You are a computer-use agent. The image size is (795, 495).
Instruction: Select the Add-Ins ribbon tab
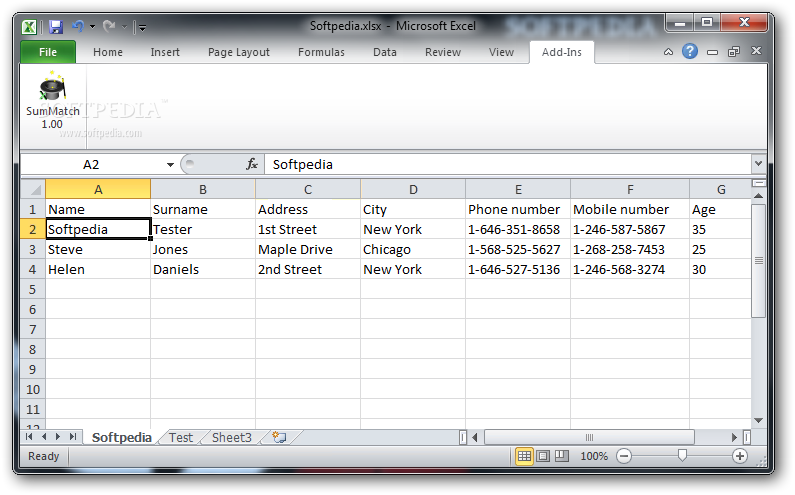561,52
